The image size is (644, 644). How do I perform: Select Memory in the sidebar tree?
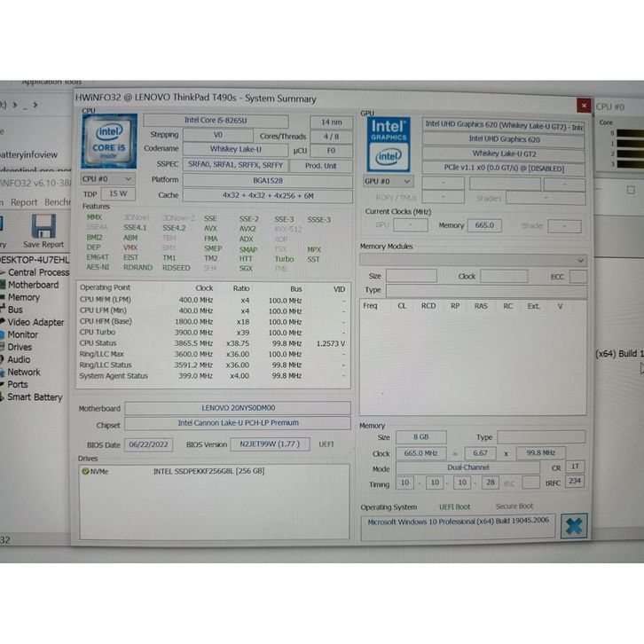pos(23,297)
